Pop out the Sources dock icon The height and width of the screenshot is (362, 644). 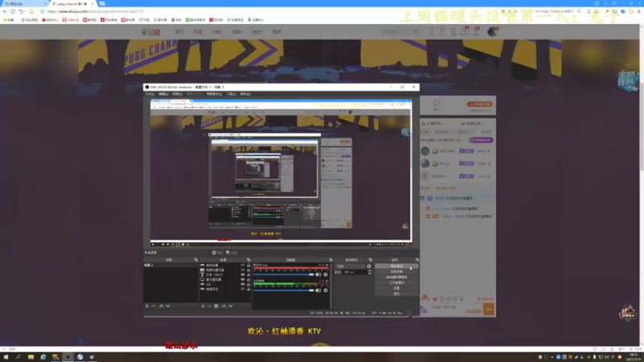click(x=249, y=260)
